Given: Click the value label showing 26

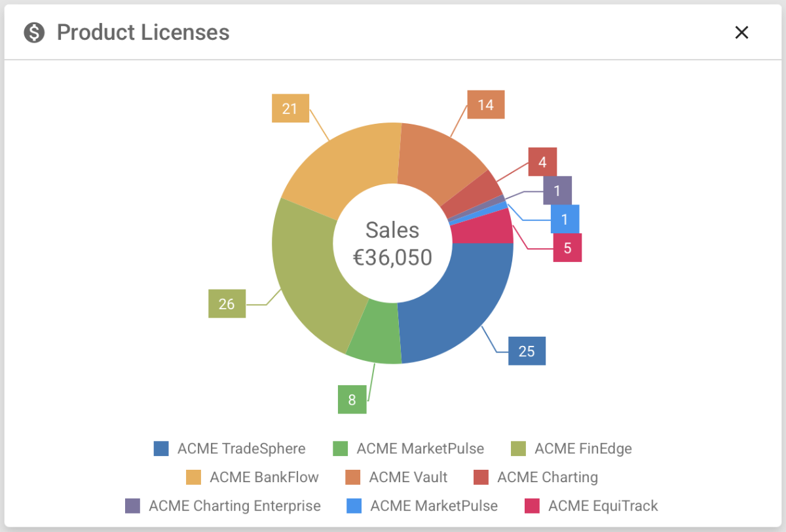Looking at the screenshot, I should point(227,304).
